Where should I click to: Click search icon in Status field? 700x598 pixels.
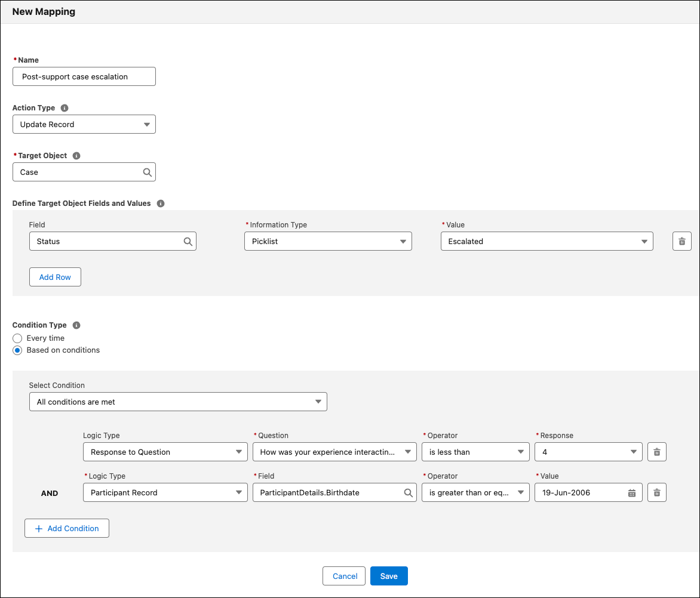coord(188,241)
